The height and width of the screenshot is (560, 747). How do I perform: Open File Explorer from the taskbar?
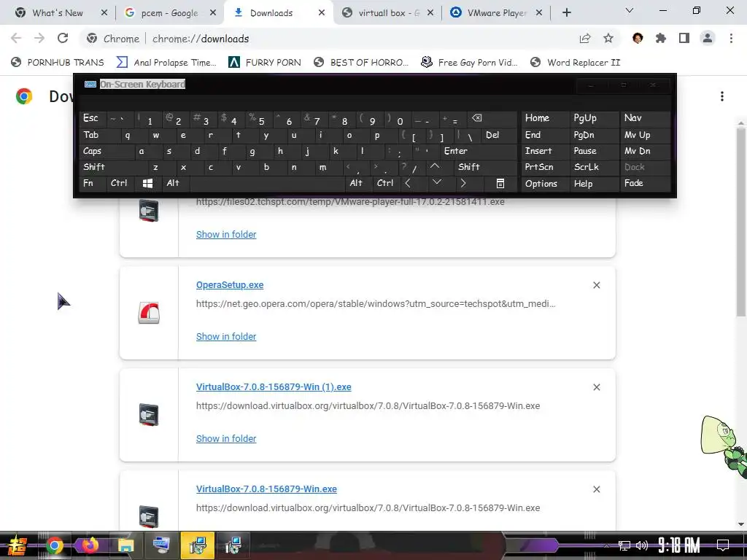pyautogui.click(x=125, y=544)
